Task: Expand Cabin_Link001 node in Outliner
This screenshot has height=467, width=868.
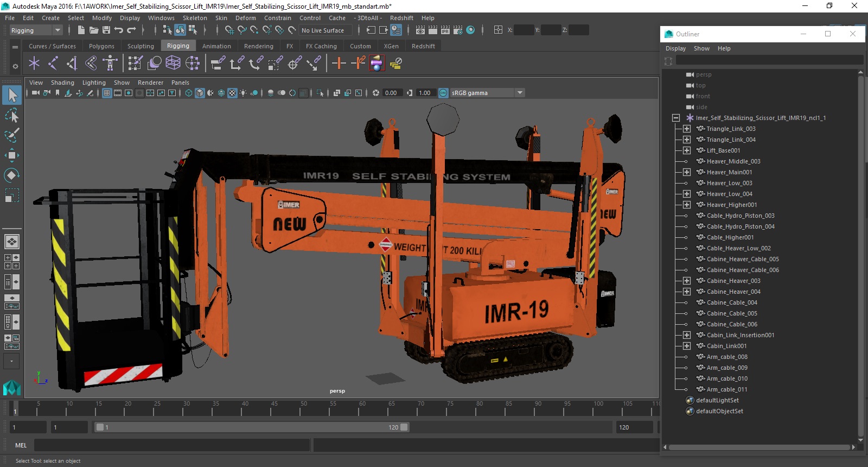Action: coord(687,346)
